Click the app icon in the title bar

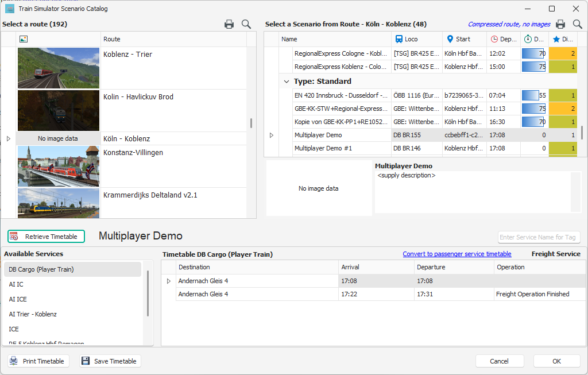(x=9, y=9)
